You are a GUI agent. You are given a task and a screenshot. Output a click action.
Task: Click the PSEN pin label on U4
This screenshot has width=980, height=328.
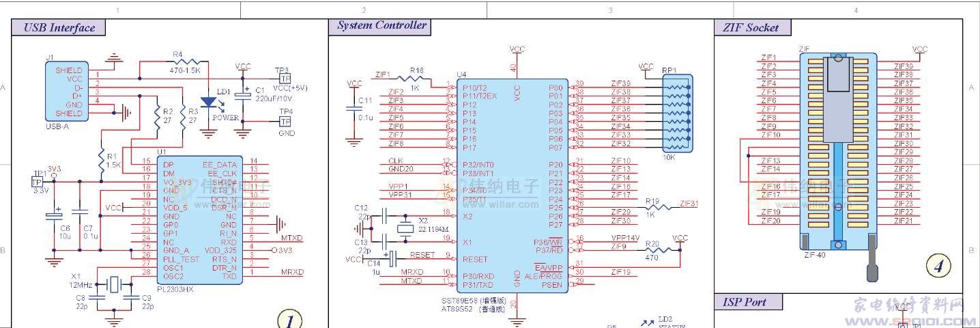pos(553,284)
